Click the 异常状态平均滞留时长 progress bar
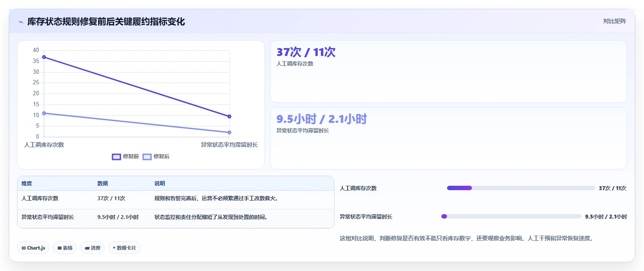 (511, 216)
